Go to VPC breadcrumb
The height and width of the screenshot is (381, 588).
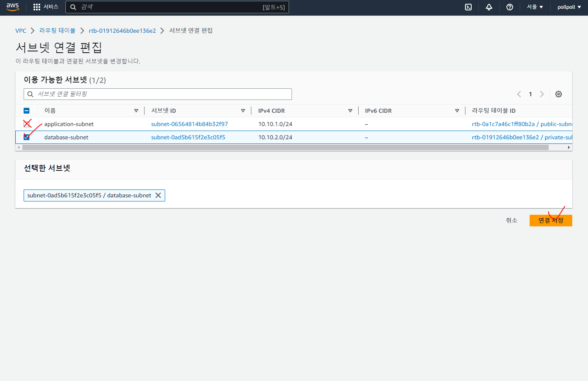click(x=21, y=31)
